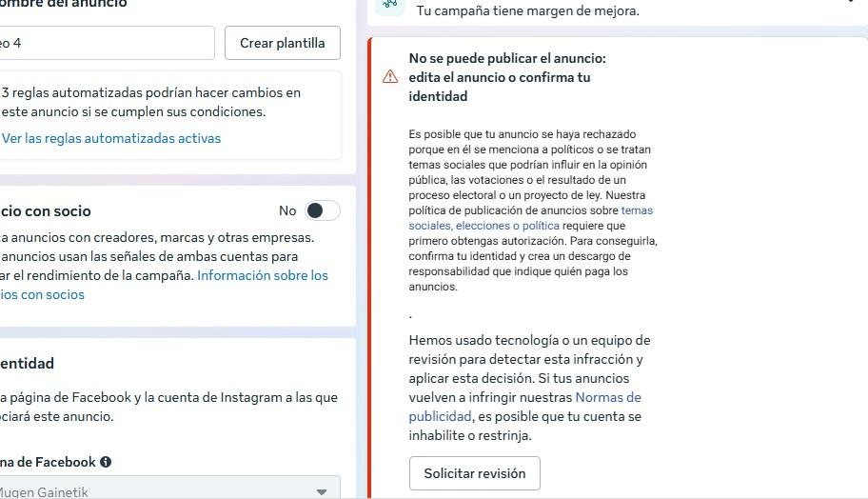The width and height of the screenshot is (868, 499).
Task: Click the info icon beside Página de Facebook
Action: 106,462
